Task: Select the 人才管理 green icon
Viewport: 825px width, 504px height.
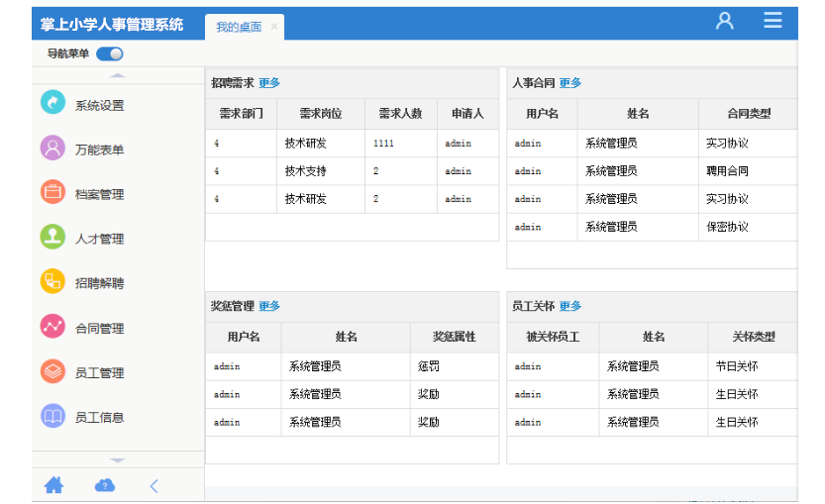Action: [x=52, y=237]
